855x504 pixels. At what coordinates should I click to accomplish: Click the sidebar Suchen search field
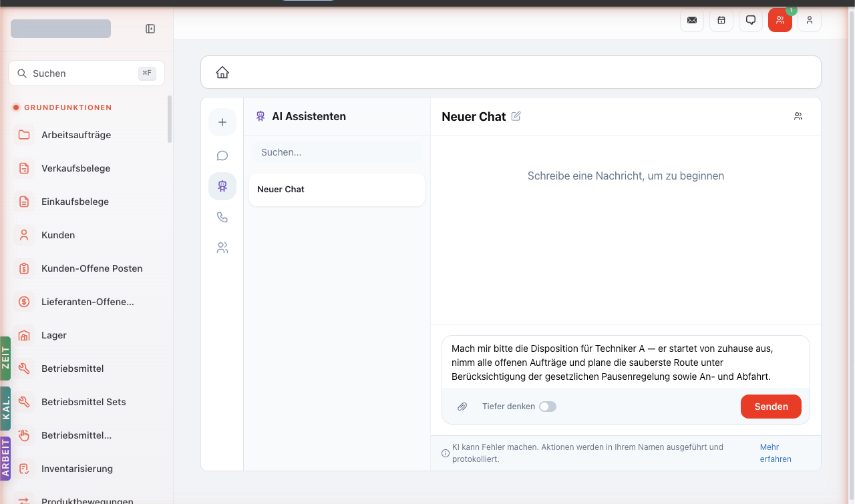coord(87,73)
